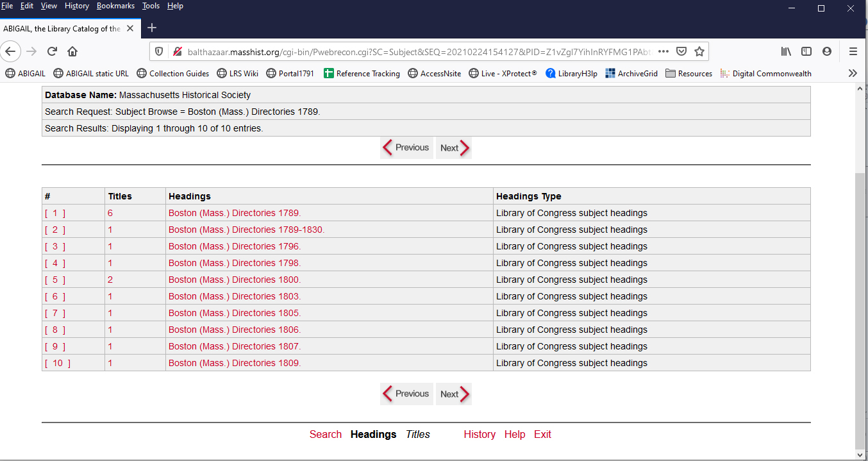The image size is (868, 461).
Task: Open the Resources bookmark folder
Action: pos(689,73)
